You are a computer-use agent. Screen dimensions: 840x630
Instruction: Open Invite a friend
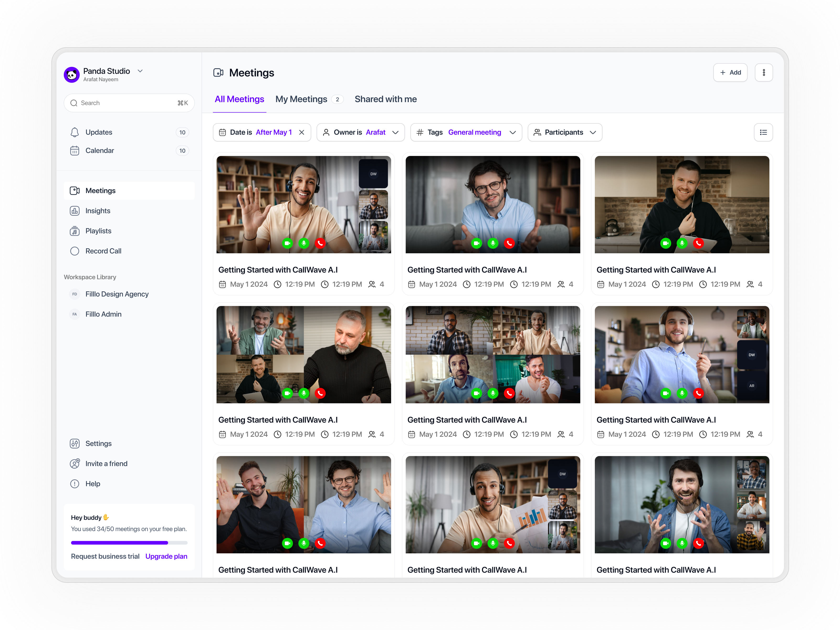point(106,464)
